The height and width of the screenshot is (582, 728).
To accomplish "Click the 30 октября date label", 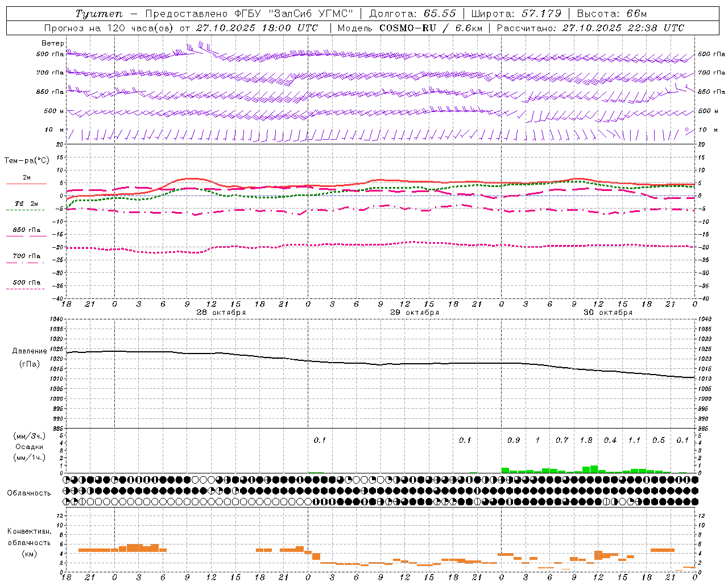I will (608, 312).
